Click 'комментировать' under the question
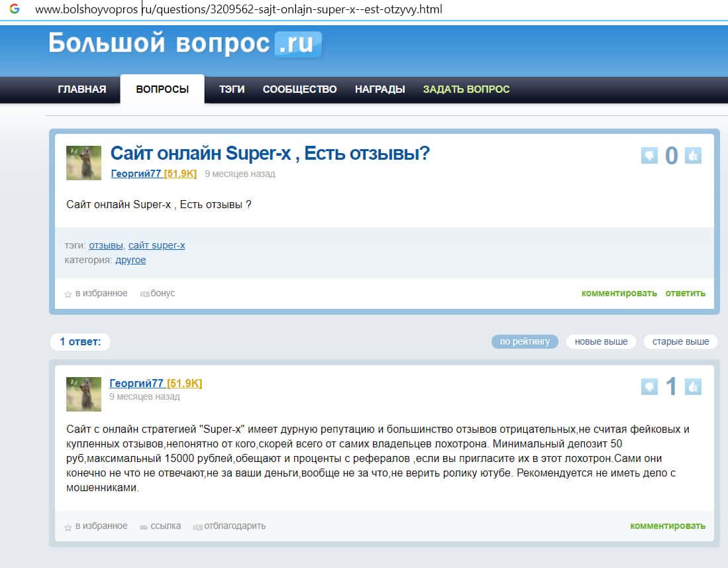728x568 pixels. coord(619,293)
